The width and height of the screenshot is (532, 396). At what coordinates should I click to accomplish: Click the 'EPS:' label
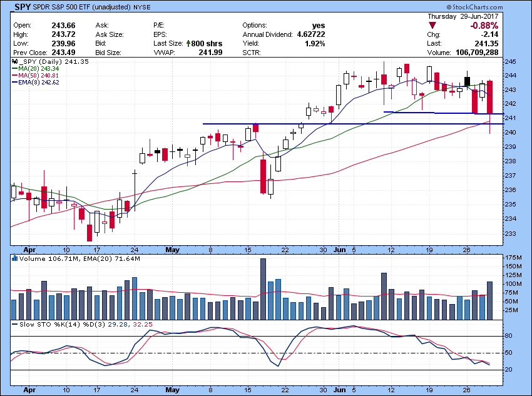[160, 34]
